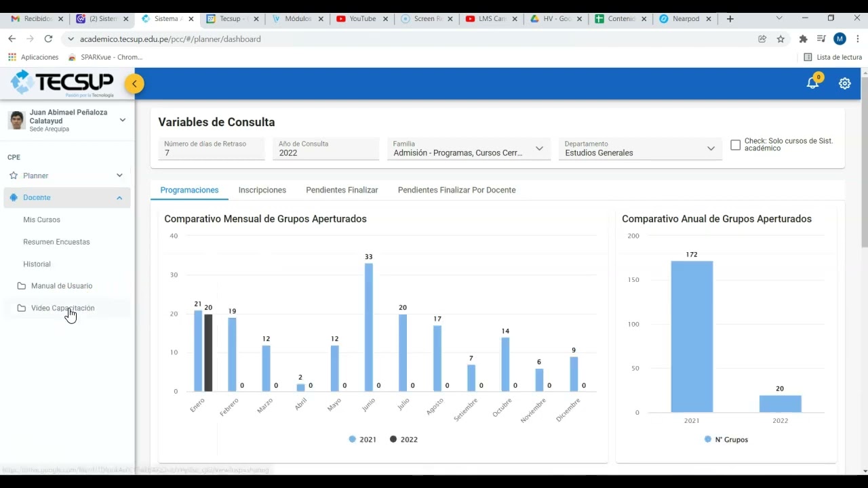Reload the page in the browser

click(x=48, y=39)
